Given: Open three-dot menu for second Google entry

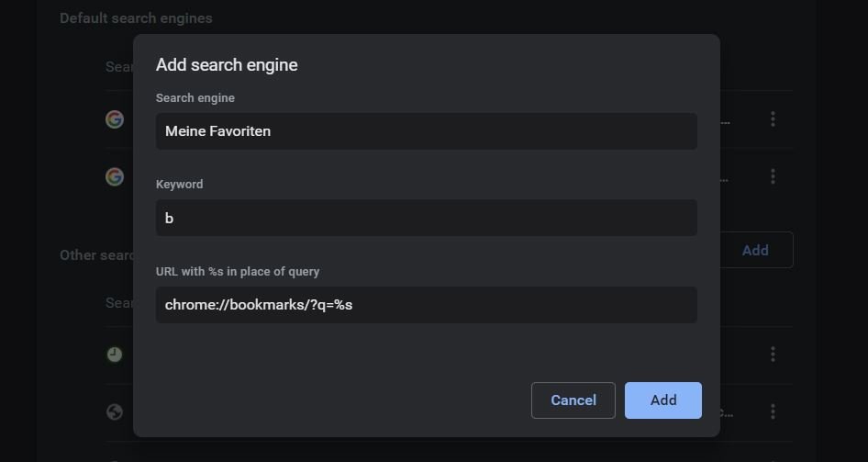Looking at the screenshot, I should coord(773,176).
